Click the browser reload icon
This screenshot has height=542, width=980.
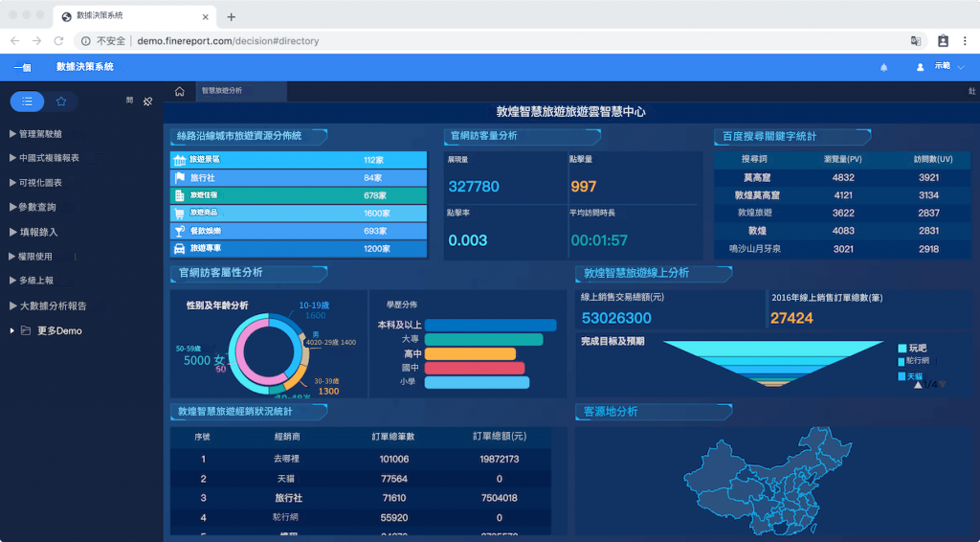(58, 41)
